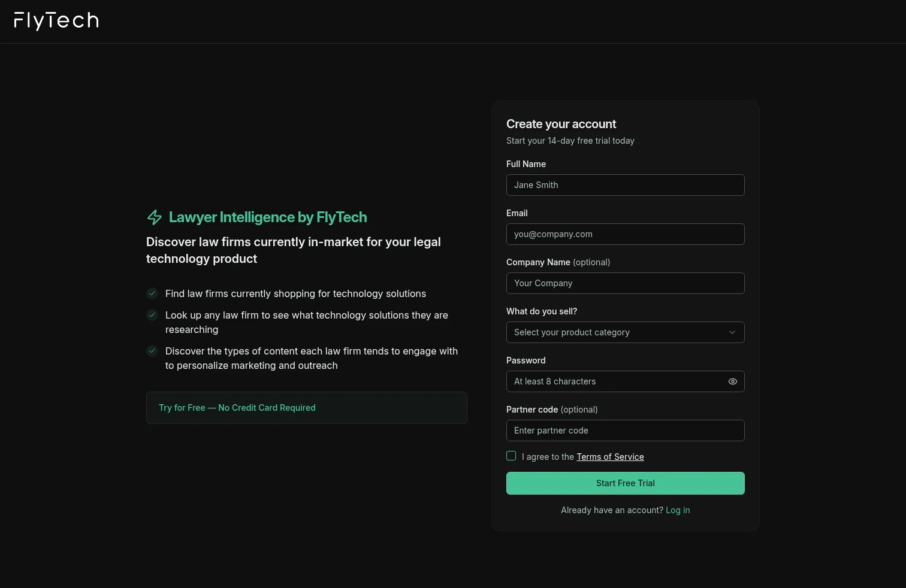This screenshot has width=906, height=588.
Task: Tick the 'I agree to the Terms' checkbox
Action: click(x=511, y=456)
